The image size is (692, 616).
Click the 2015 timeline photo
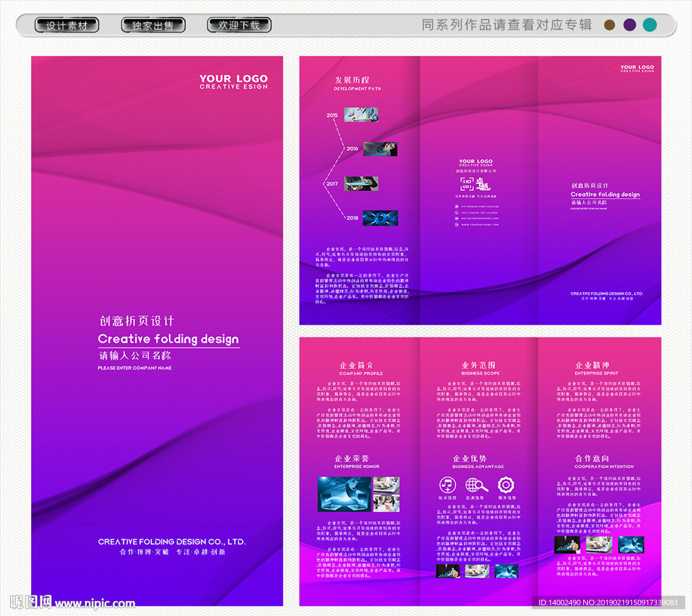(x=361, y=114)
